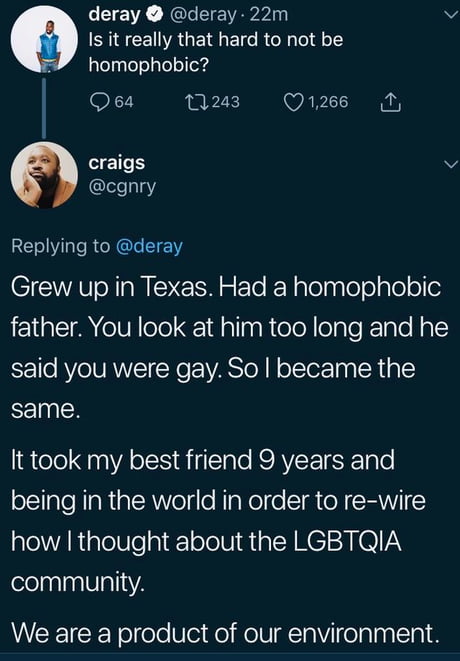Open the craigs display name

117,163
